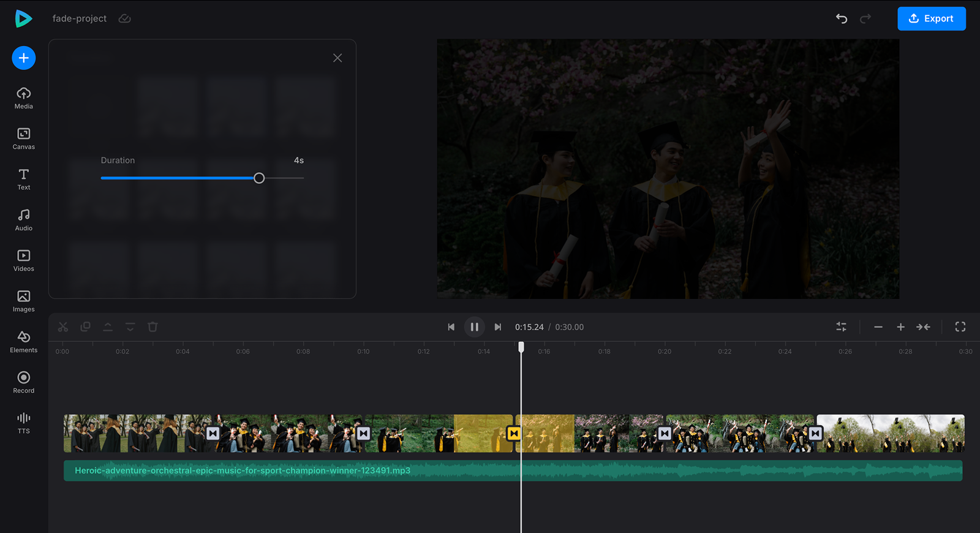
Task: Undo the last action
Action: [842, 18]
